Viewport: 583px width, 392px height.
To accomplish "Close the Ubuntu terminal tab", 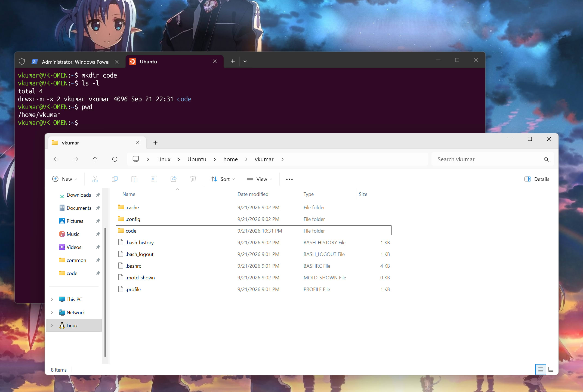I will point(215,61).
